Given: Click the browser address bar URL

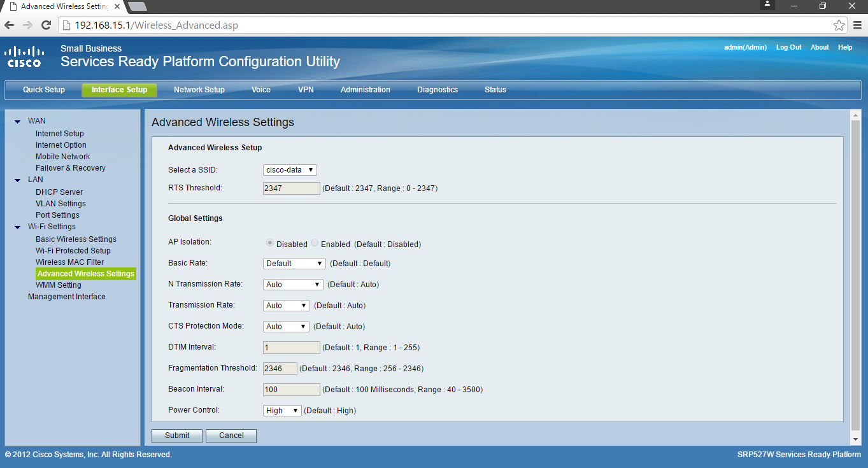Looking at the screenshot, I should [x=157, y=25].
